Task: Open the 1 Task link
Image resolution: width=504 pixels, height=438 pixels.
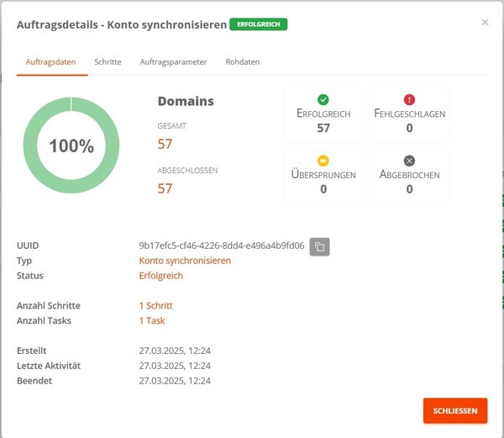Action: click(x=152, y=320)
